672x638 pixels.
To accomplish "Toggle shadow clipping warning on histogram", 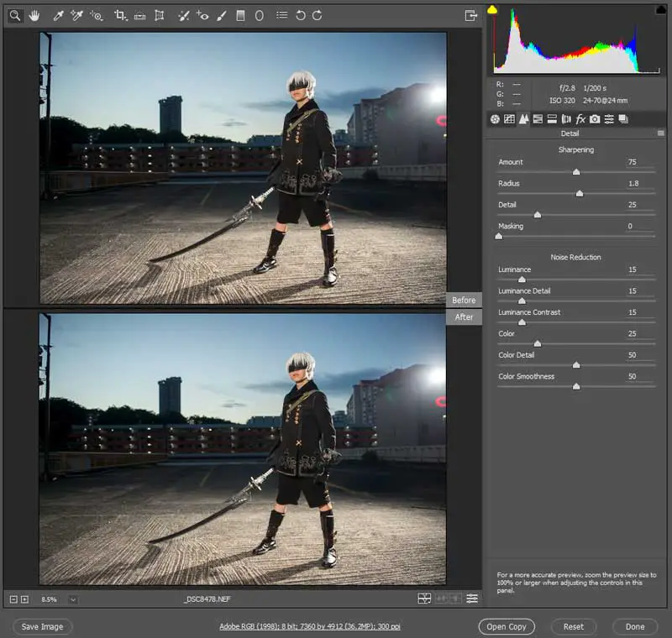I will (x=492, y=9).
